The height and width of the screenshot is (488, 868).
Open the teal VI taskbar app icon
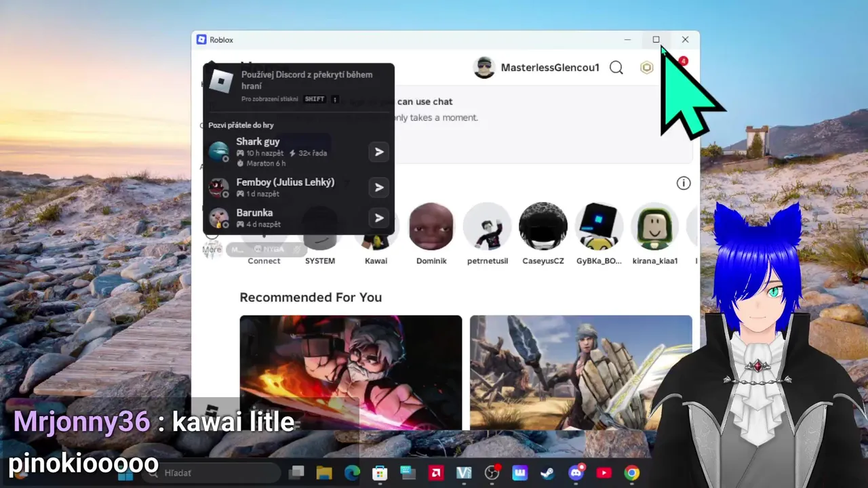(464, 473)
